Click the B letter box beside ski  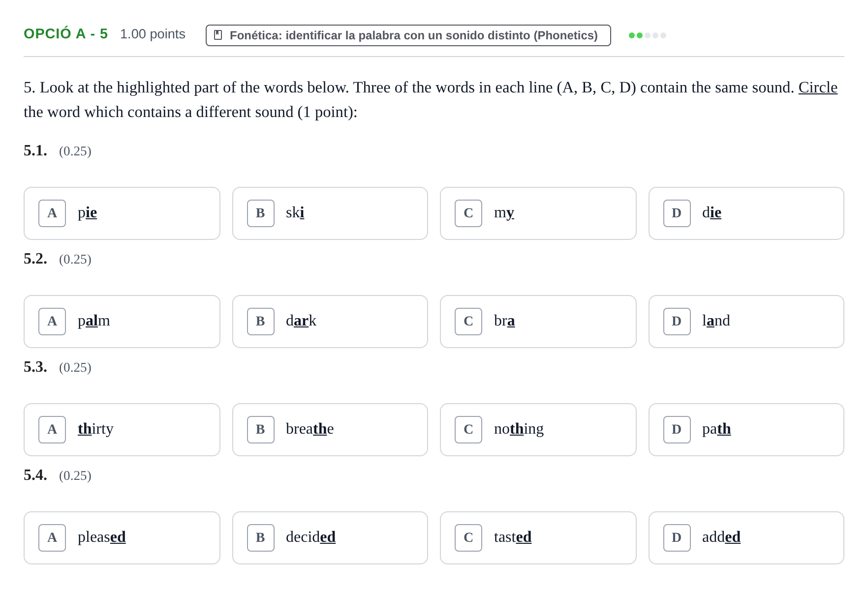[261, 213]
